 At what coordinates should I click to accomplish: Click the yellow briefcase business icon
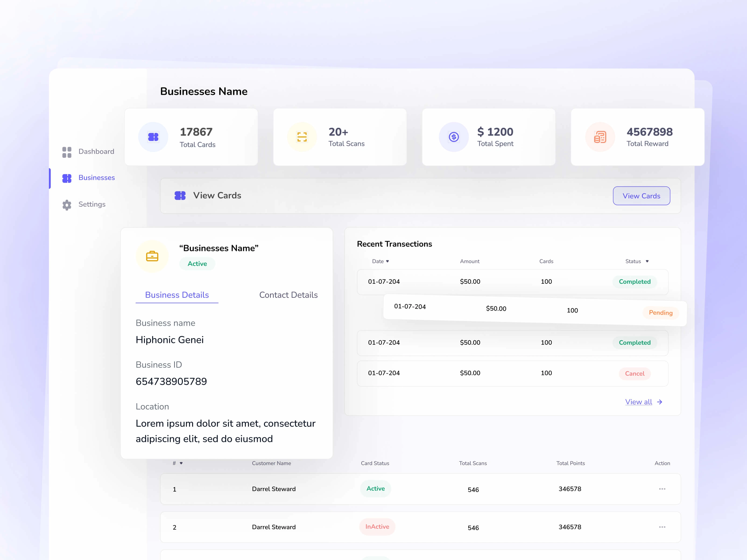coord(152,256)
